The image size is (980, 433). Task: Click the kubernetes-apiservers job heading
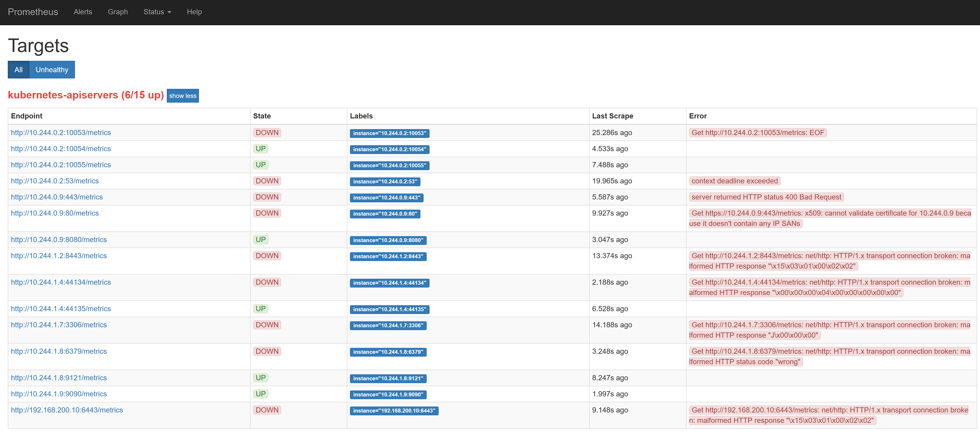(86, 95)
